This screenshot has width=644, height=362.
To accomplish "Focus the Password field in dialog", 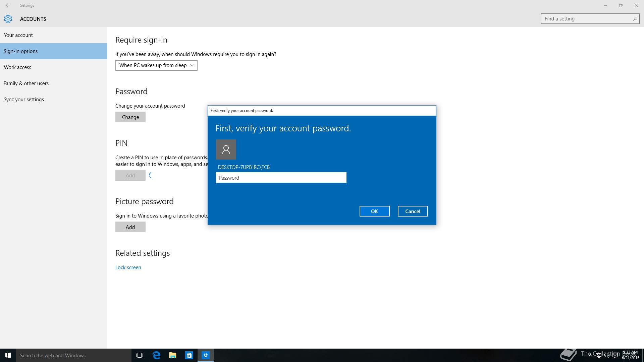I will 281,178.
